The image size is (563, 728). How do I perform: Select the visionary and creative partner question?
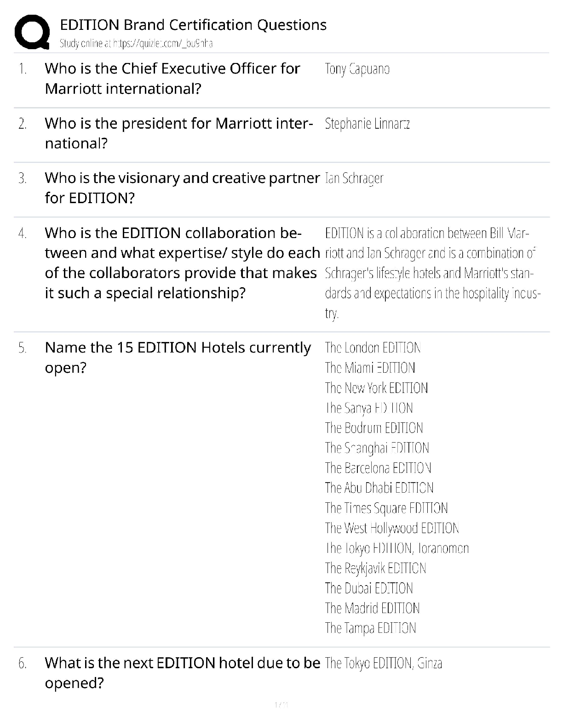pyautogui.click(x=182, y=188)
